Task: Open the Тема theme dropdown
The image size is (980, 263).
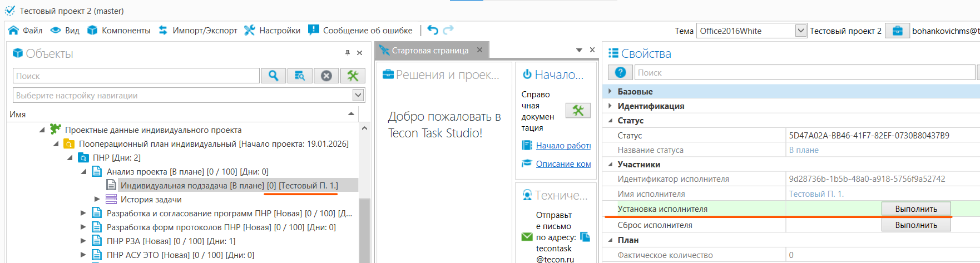Action: tap(800, 31)
